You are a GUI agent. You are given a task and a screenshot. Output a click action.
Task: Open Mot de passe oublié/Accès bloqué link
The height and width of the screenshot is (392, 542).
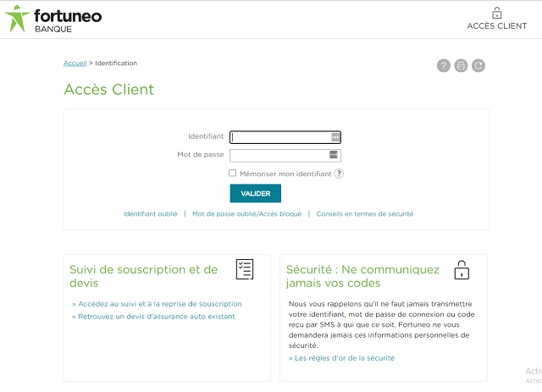click(x=246, y=214)
